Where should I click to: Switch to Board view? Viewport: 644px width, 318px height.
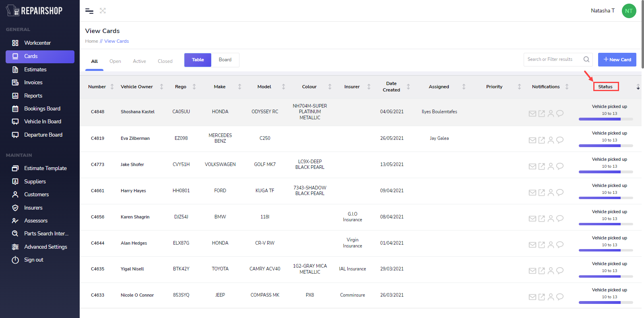pos(225,60)
